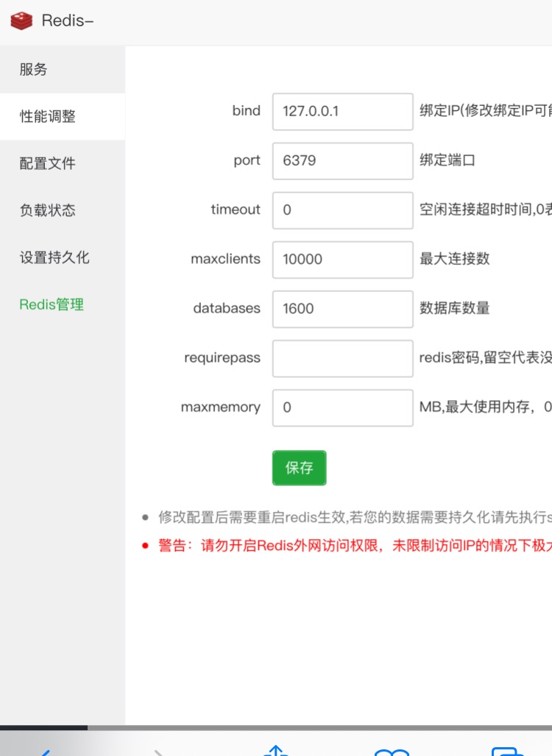This screenshot has width=552, height=756.
Task: Click the Redis logo icon in header
Action: coord(21,21)
